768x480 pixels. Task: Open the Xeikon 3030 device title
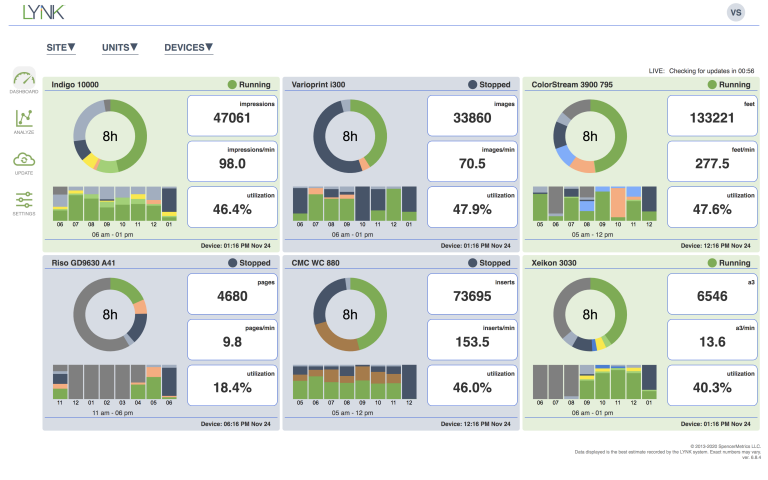pos(554,263)
